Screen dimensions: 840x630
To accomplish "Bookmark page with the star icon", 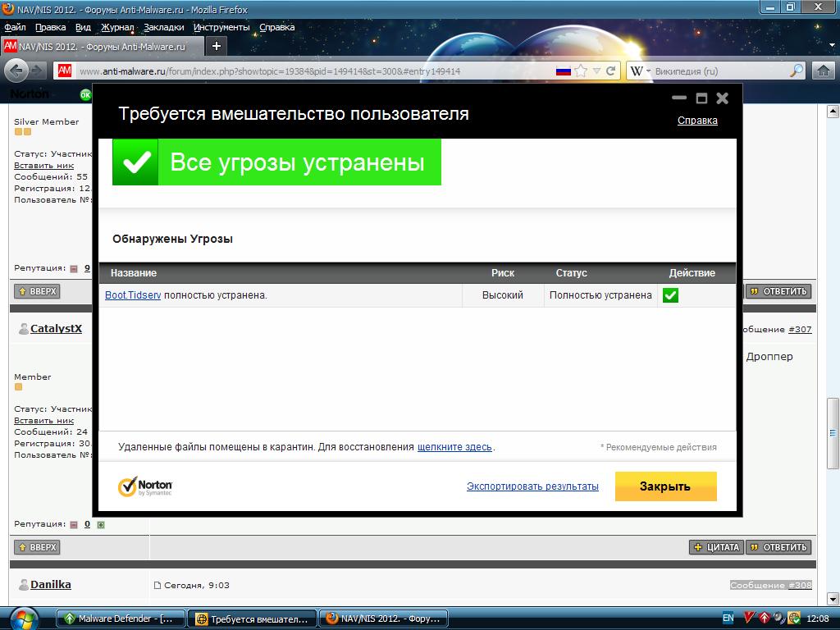I will tap(581, 71).
